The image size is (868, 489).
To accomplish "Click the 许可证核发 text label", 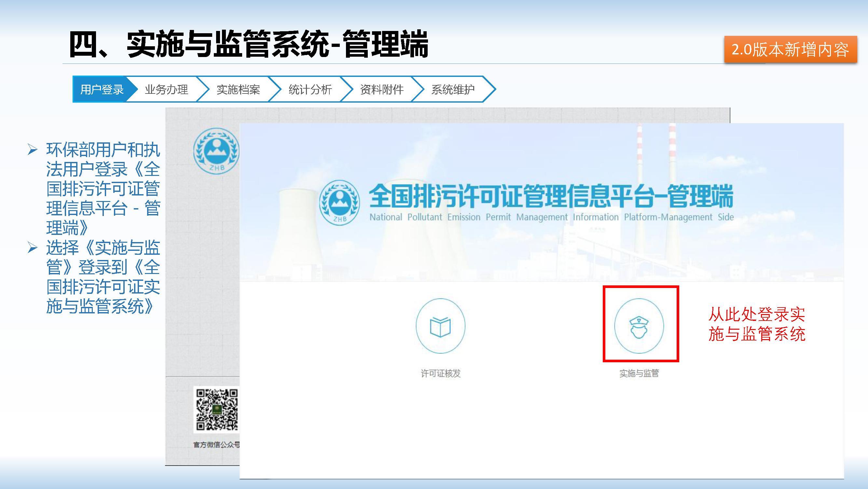I will pyautogui.click(x=440, y=373).
